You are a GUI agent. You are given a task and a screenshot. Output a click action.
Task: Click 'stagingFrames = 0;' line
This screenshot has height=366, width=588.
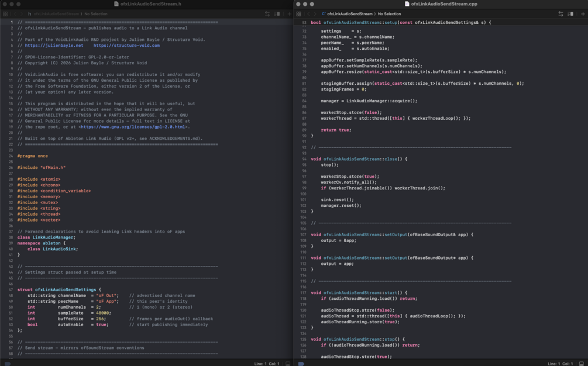(343, 89)
